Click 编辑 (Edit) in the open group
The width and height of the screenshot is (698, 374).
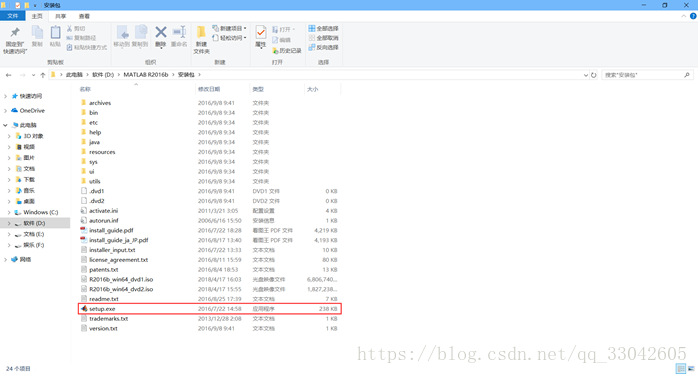tap(281, 40)
